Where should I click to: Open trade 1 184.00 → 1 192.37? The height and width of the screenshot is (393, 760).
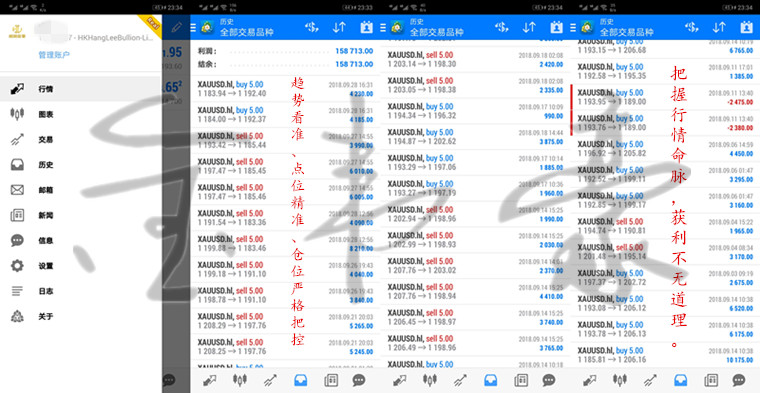pos(285,114)
